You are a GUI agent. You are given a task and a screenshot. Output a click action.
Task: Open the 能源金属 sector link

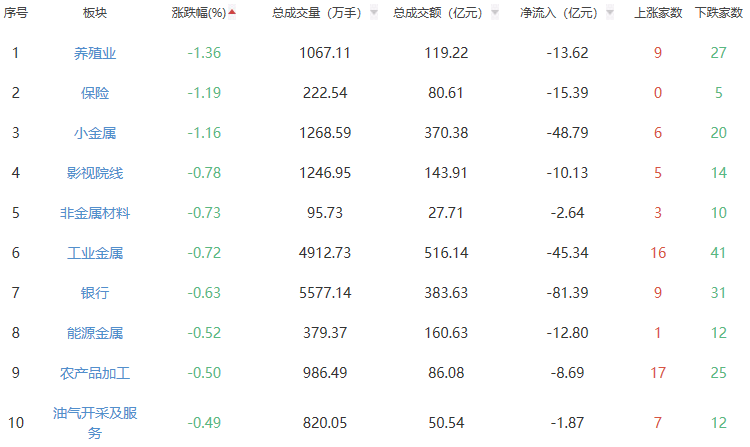click(x=95, y=333)
